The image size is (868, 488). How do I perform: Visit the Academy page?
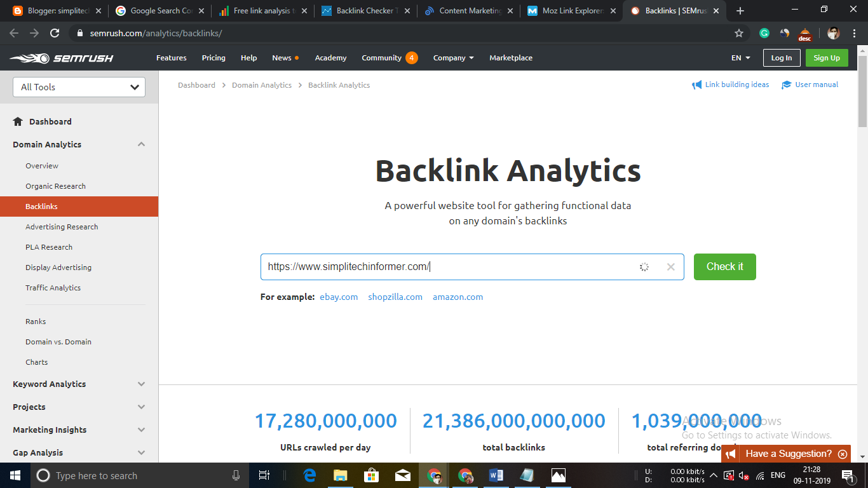tap(331, 58)
